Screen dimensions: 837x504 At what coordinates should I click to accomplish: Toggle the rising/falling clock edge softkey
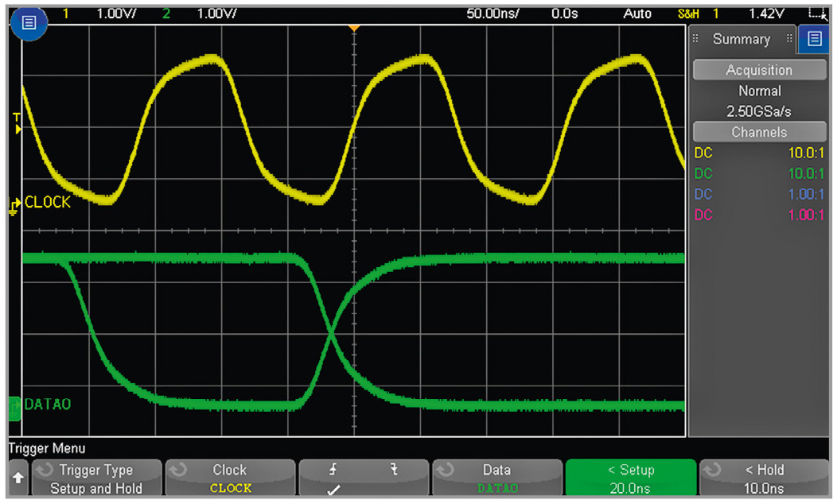pos(363,479)
